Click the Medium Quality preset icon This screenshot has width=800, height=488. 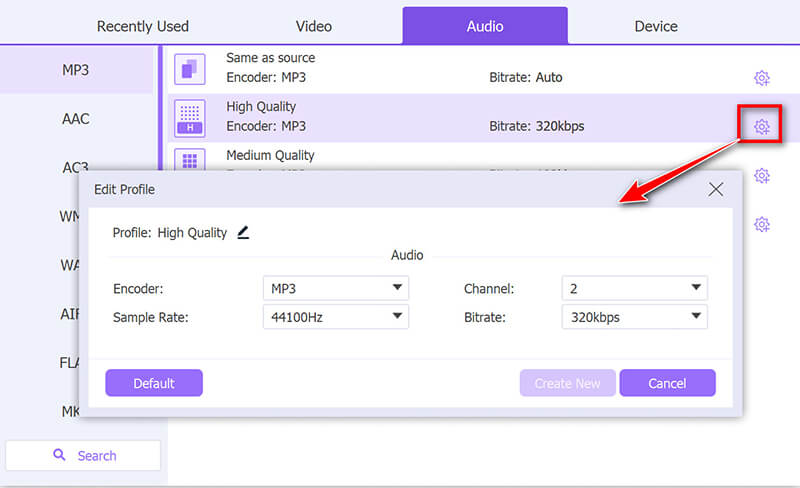tap(190, 159)
